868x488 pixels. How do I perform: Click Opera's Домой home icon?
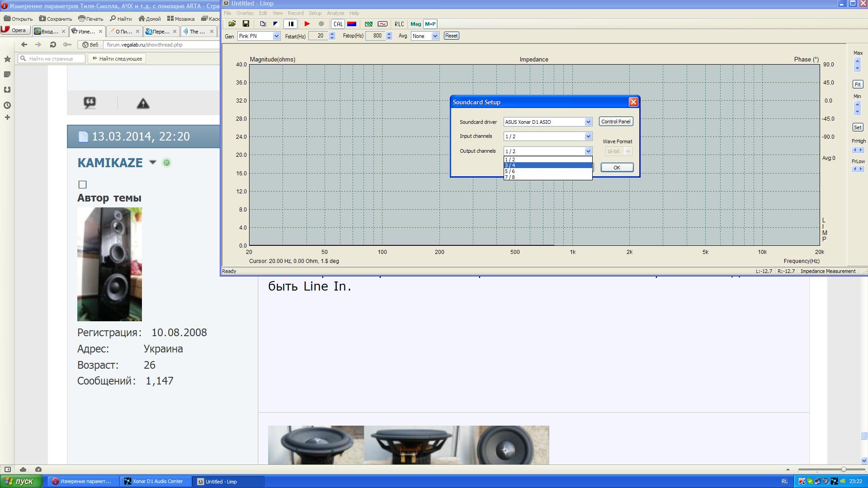coord(150,19)
